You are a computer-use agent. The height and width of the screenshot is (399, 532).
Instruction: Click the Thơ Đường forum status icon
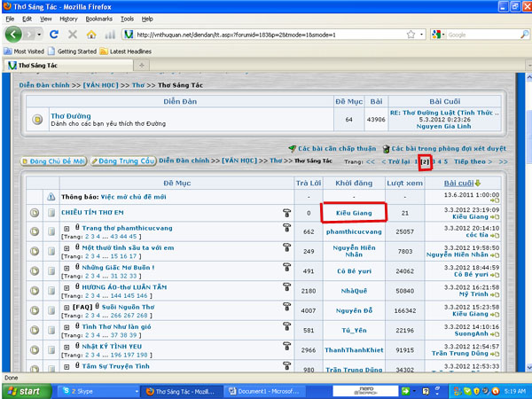tap(37, 120)
